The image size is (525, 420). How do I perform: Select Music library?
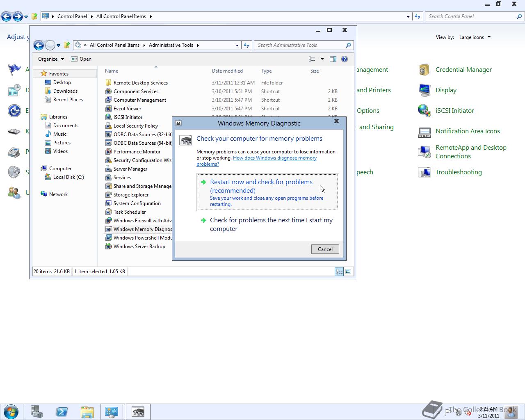tap(59, 134)
